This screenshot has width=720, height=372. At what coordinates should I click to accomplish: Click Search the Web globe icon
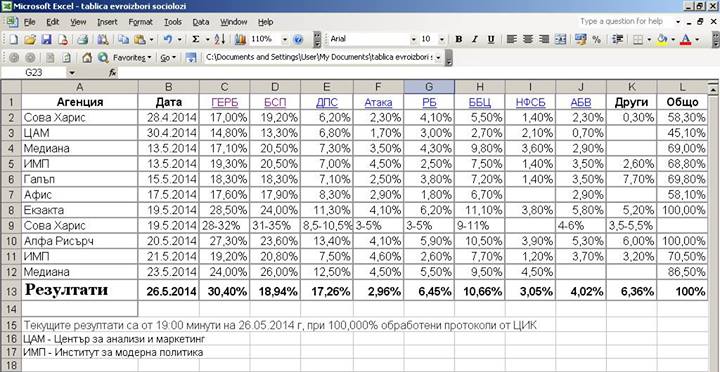click(x=103, y=57)
